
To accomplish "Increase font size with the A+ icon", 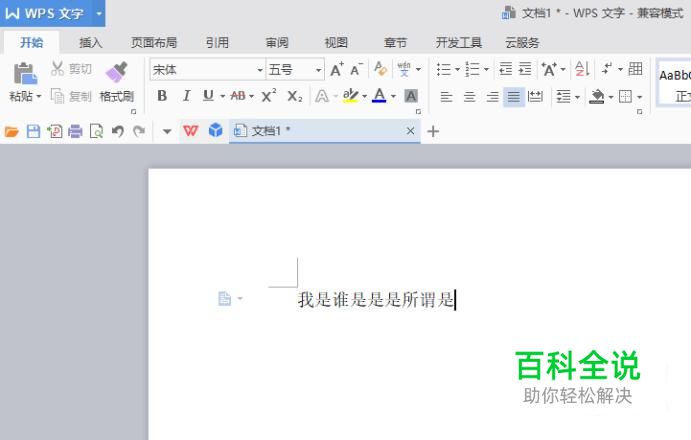I will click(x=337, y=69).
